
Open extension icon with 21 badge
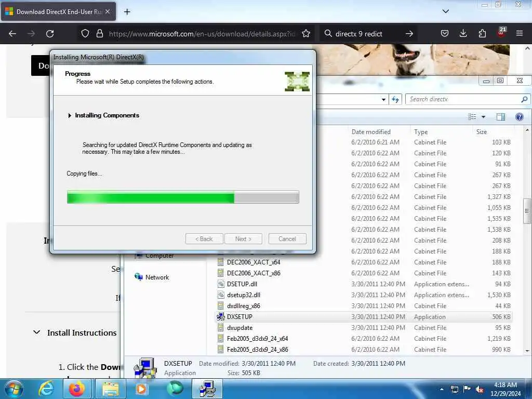click(501, 33)
